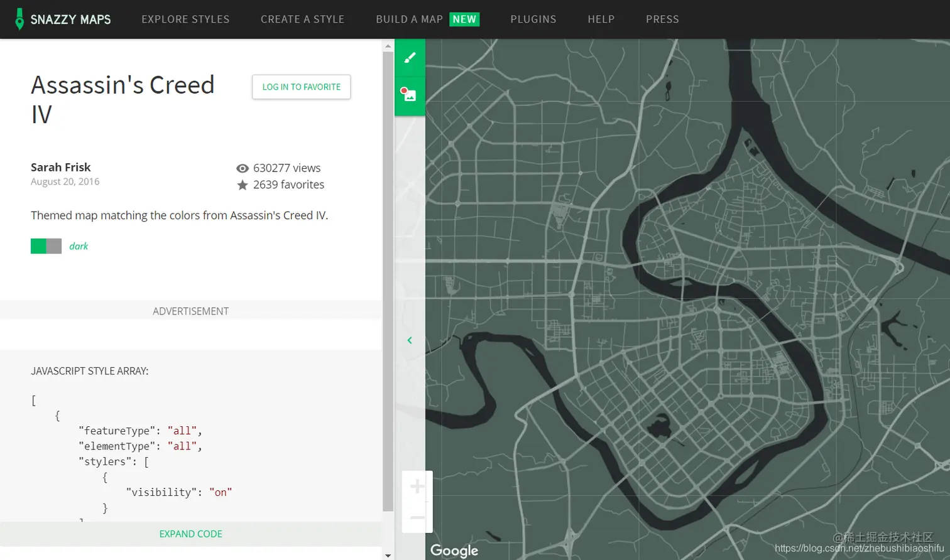Collapse the side panel with the green chevron

410,340
